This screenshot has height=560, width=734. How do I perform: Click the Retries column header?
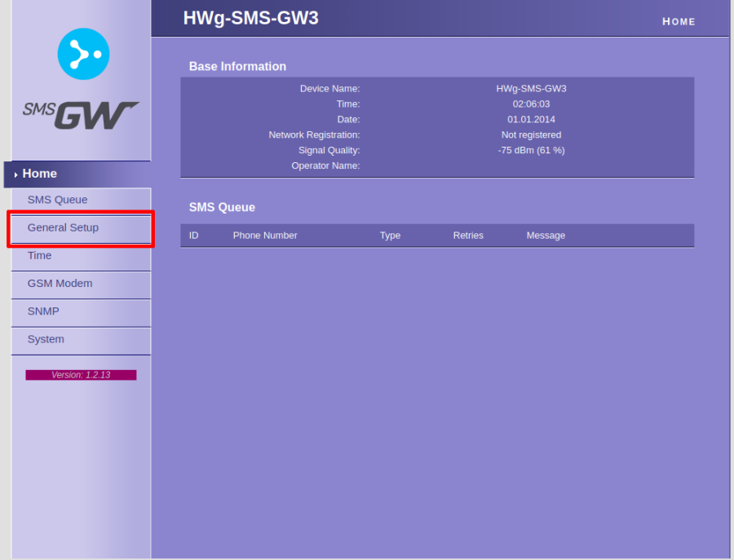(x=468, y=236)
